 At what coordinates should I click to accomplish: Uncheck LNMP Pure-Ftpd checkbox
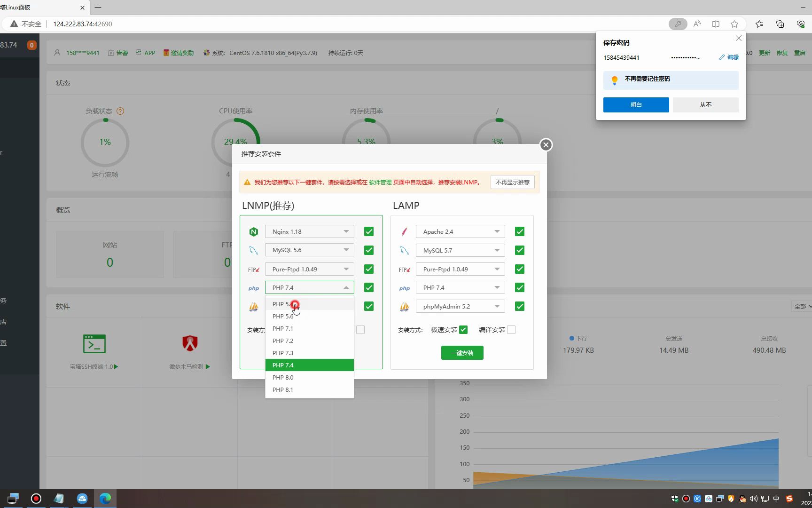click(x=369, y=269)
